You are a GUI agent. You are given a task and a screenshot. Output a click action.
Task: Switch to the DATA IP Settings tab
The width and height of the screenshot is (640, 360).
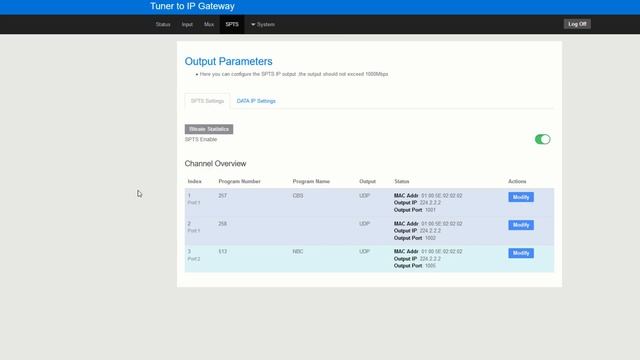click(x=256, y=101)
